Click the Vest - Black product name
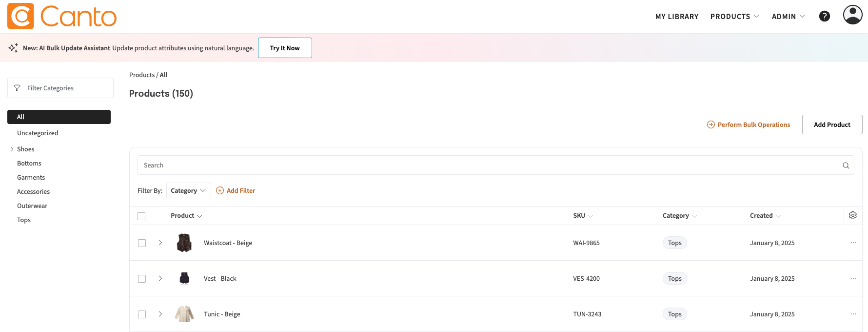The image size is (868, 332). click(x=220, y=278)
